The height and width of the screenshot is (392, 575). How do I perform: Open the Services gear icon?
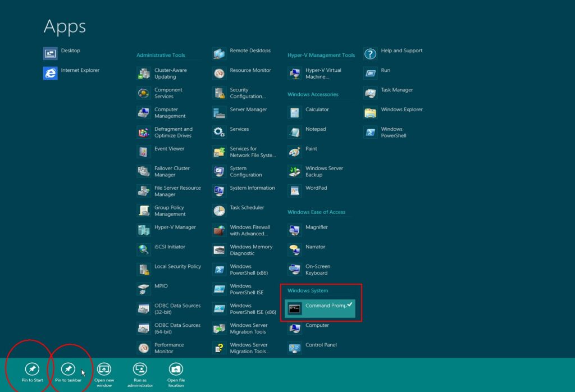pos(220,133)
